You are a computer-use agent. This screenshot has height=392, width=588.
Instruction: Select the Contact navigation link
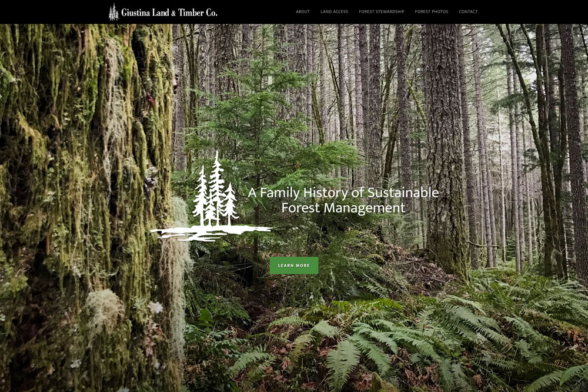pos(468,12)
